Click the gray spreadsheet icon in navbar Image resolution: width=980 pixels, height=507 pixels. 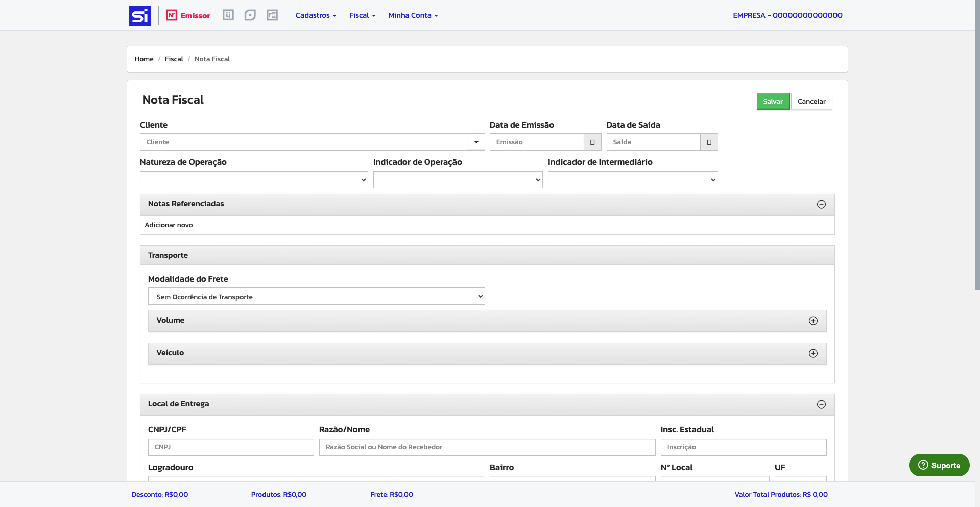(x=272, y=15)
